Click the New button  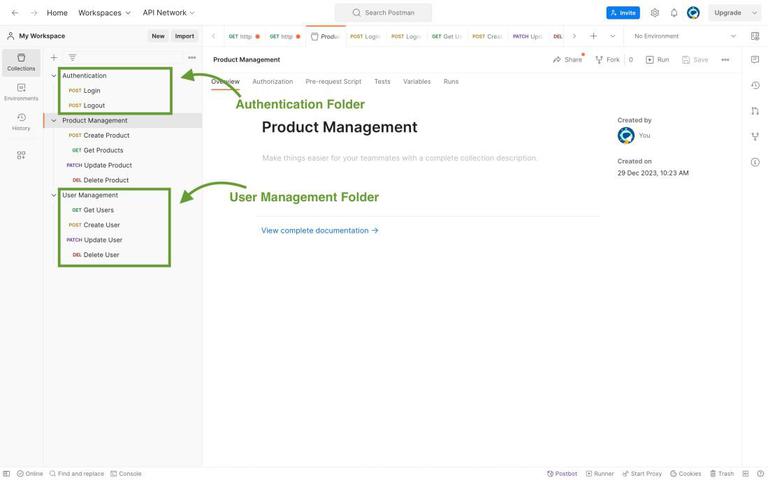pyautogui.click(x=158, y=36)
